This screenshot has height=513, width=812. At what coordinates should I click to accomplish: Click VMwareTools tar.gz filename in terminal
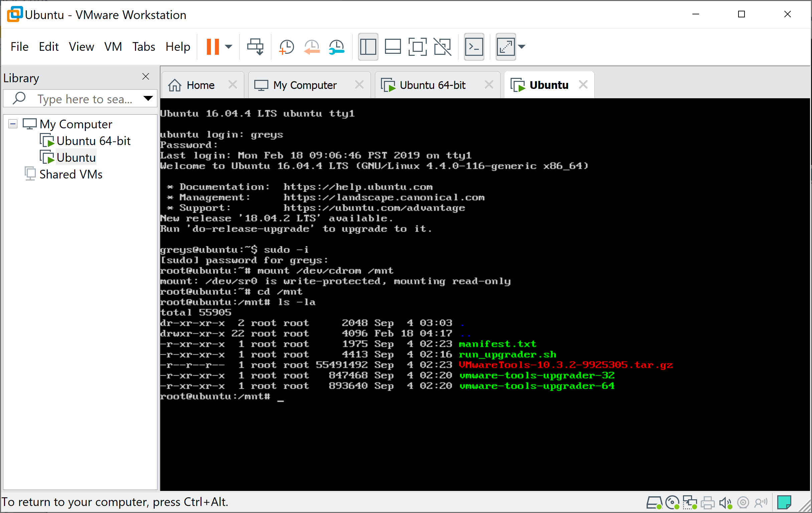565,365
